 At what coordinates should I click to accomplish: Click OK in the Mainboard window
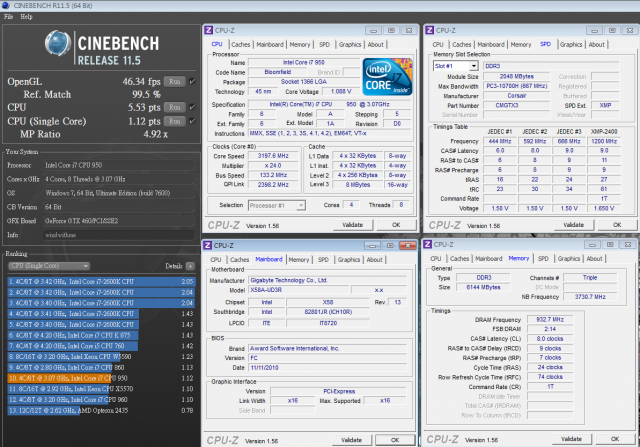[x=395, y=440]
